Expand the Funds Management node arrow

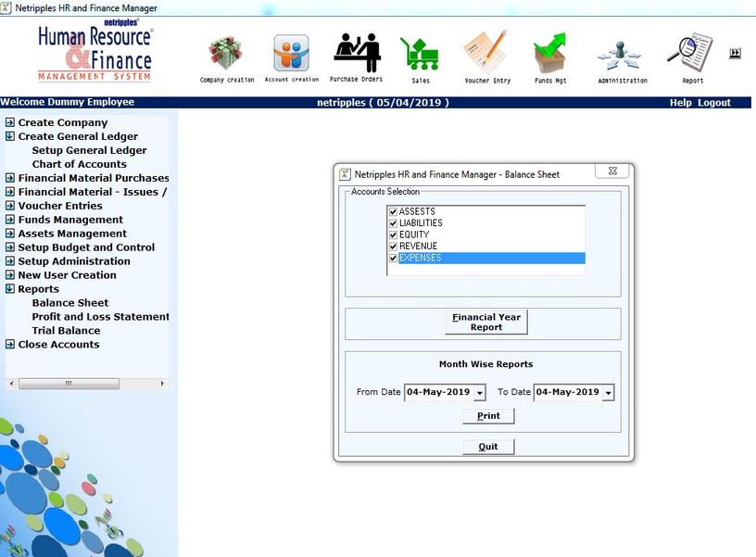click(x=10, y=220)
